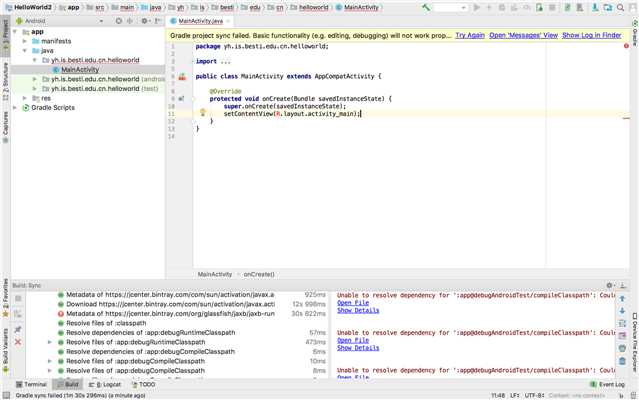The width and height of the screenshot is (639, 400).
Task: Click the HelloWorld2 breadcrumb in navigation bar
Action: click(29, 7)
